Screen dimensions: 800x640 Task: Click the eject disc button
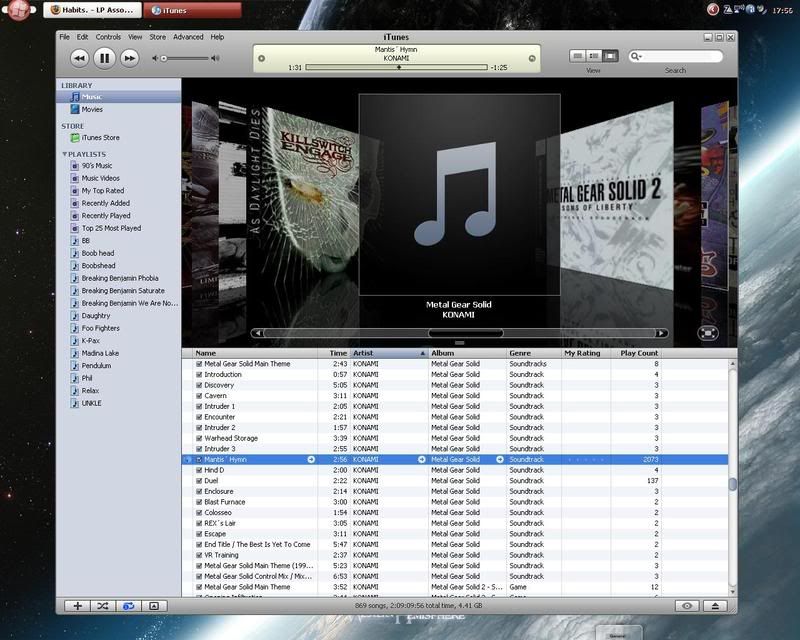click(x=715, y=606)
